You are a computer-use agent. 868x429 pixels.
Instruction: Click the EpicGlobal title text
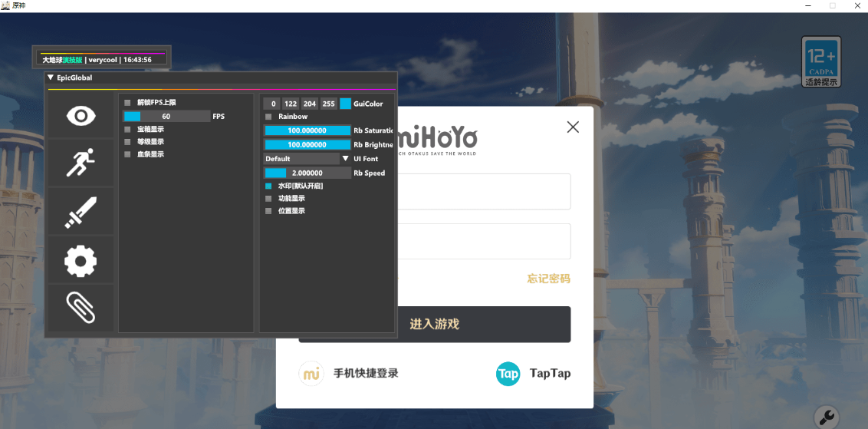coord(74,78)
